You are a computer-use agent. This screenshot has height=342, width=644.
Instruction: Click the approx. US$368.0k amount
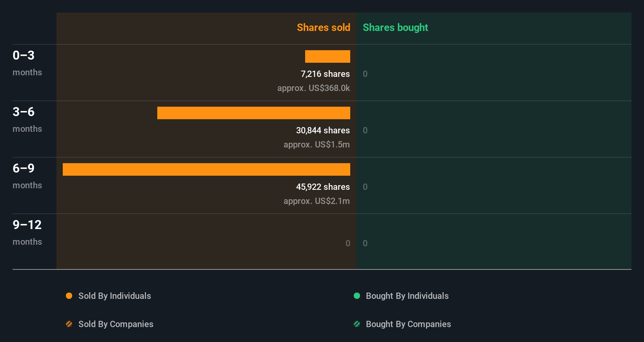point(313,88)
